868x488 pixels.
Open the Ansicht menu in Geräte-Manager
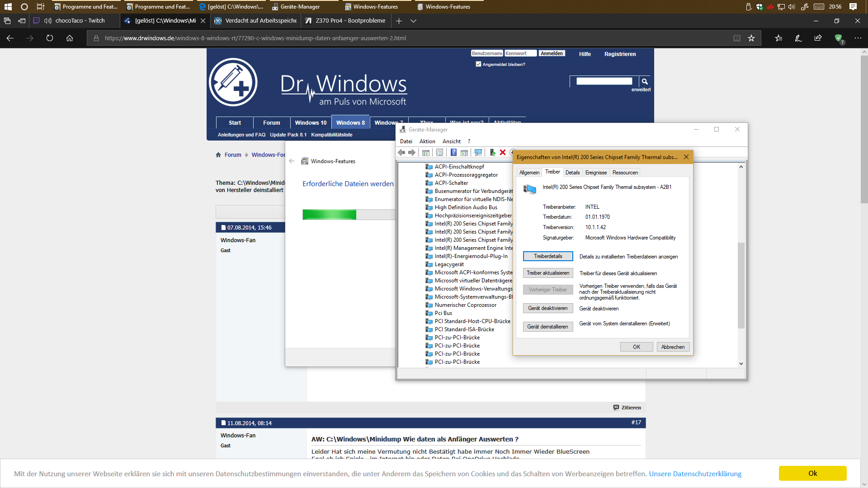click(452, 141)
